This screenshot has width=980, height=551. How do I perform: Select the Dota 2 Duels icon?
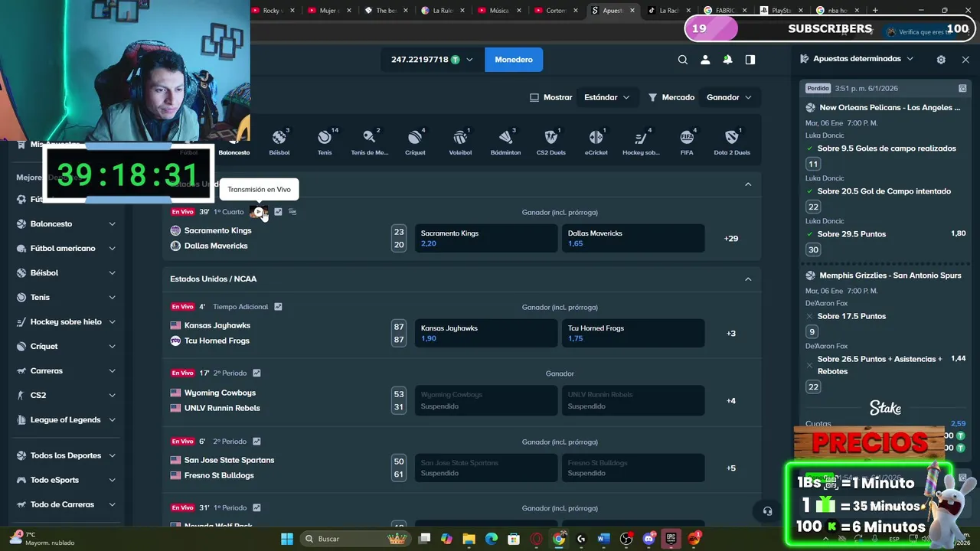[732, 142]
